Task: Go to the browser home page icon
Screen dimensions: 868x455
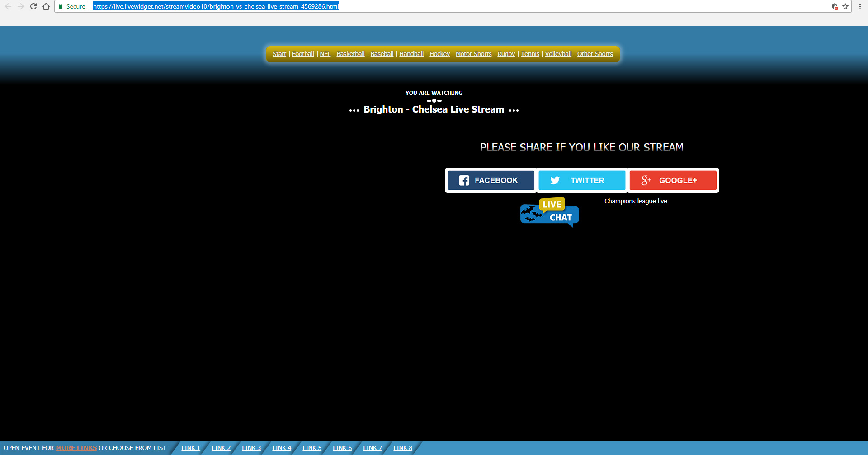Action: 46,6
